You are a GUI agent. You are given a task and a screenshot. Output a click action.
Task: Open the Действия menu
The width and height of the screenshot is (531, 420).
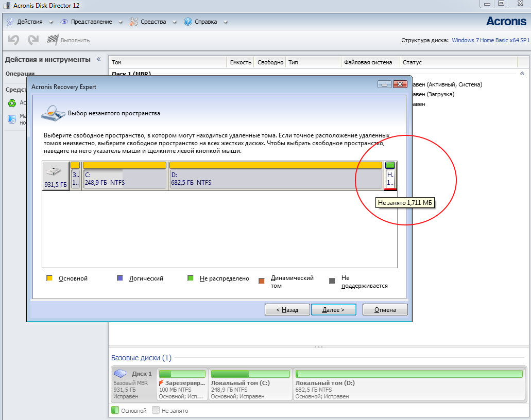[x=30, y=22]
